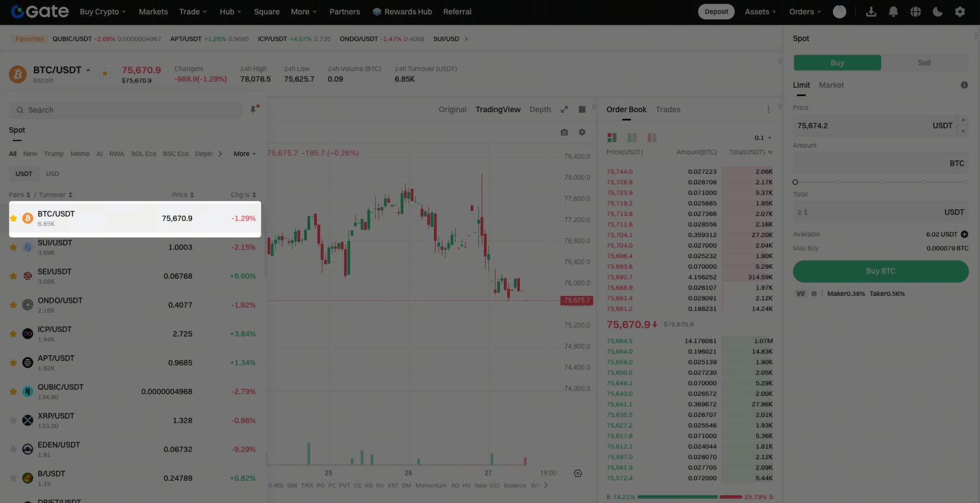The height and width of the screenshot is (503, 980).
Task: Switch chart to Depth view
Action: tap(540, 109)
